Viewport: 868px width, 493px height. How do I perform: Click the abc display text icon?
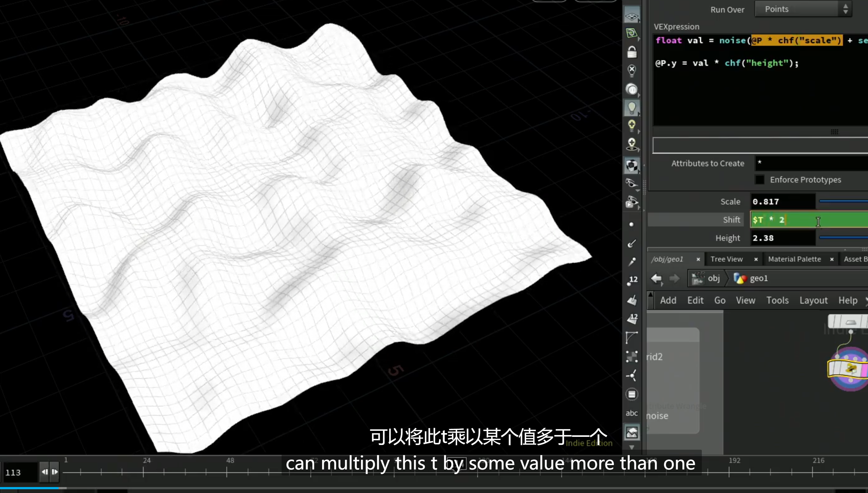tap(632, 413)
